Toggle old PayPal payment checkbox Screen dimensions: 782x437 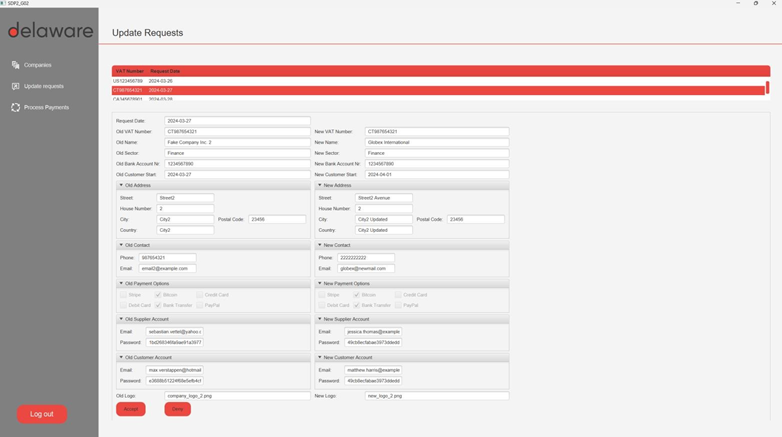199,305
